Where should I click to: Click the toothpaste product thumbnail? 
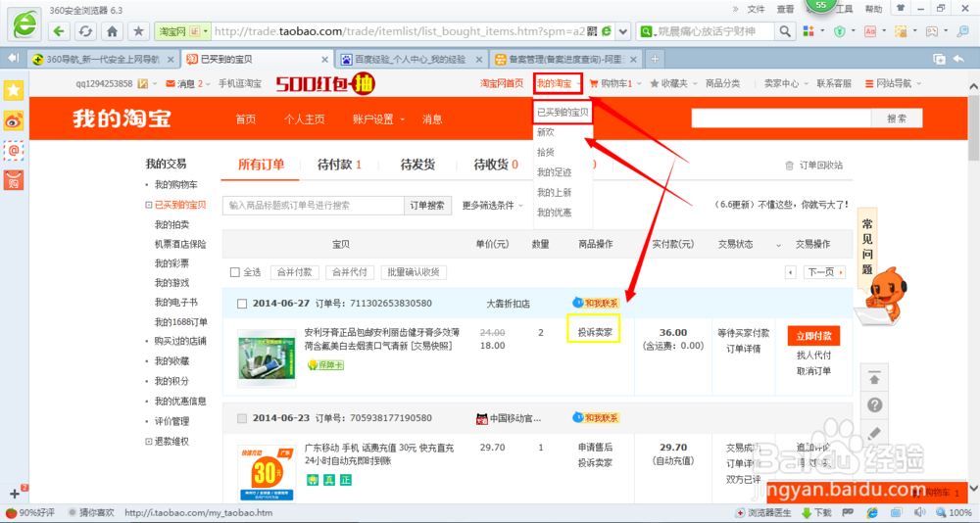point(267,358)
